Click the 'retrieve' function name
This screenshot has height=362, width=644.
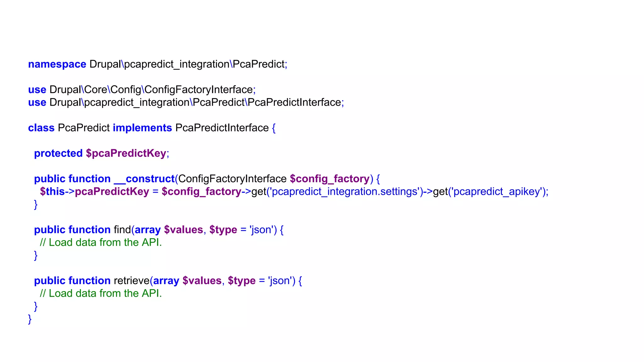pyautogui.click(x=132, y=281)
